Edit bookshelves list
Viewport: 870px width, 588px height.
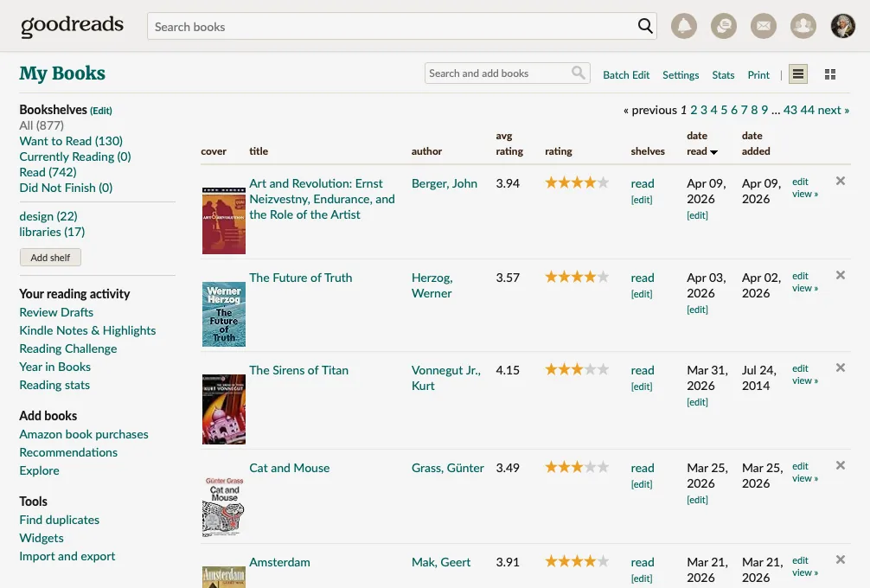101,111
